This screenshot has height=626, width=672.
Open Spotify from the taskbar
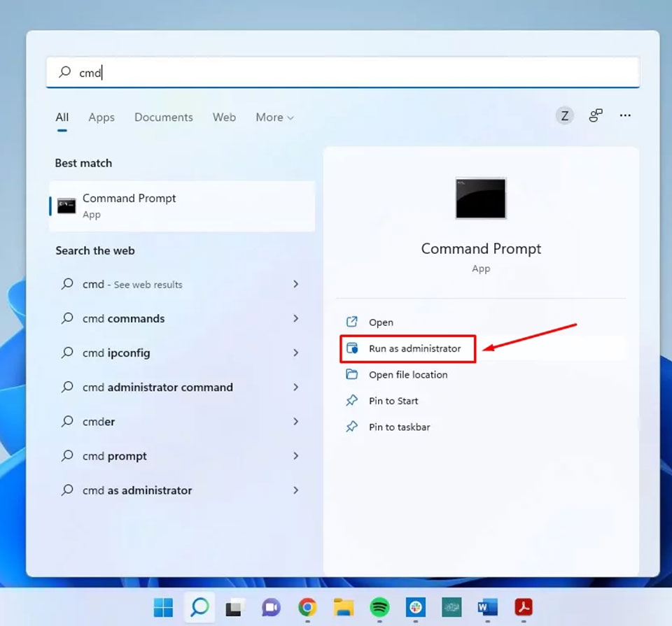point(379,607)
